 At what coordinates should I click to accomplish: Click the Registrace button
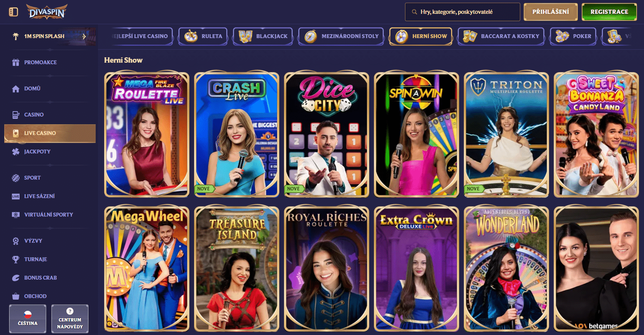[x=609, y=12]
